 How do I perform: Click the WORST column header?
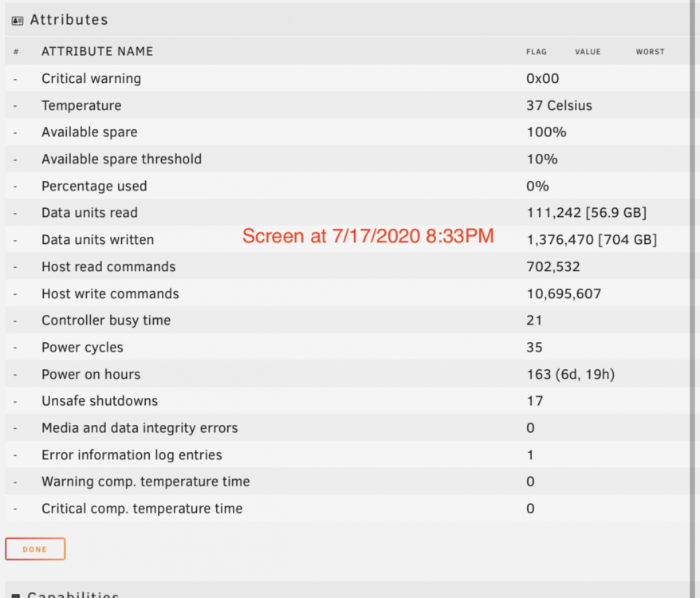point(650,52)
